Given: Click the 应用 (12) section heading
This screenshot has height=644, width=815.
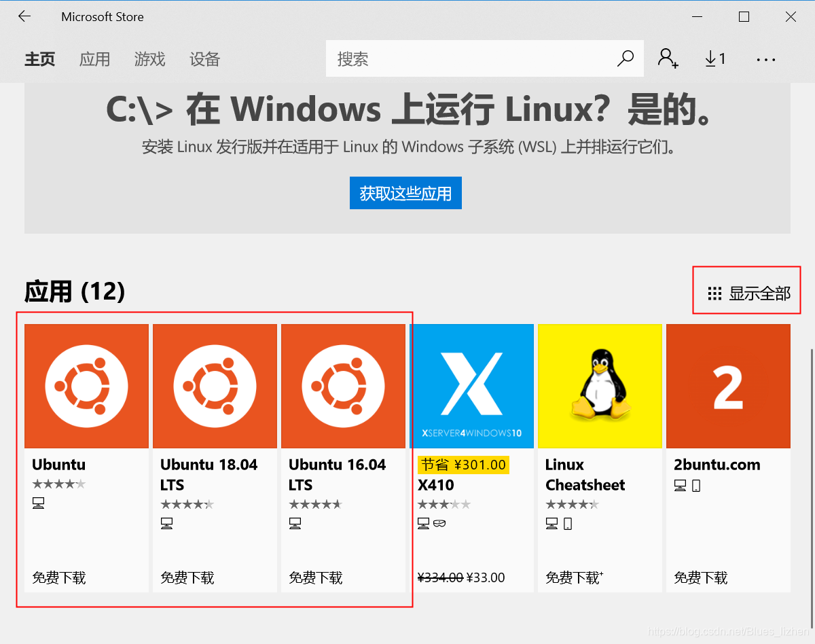Looking at the screenshot, I should click(75, 292).
